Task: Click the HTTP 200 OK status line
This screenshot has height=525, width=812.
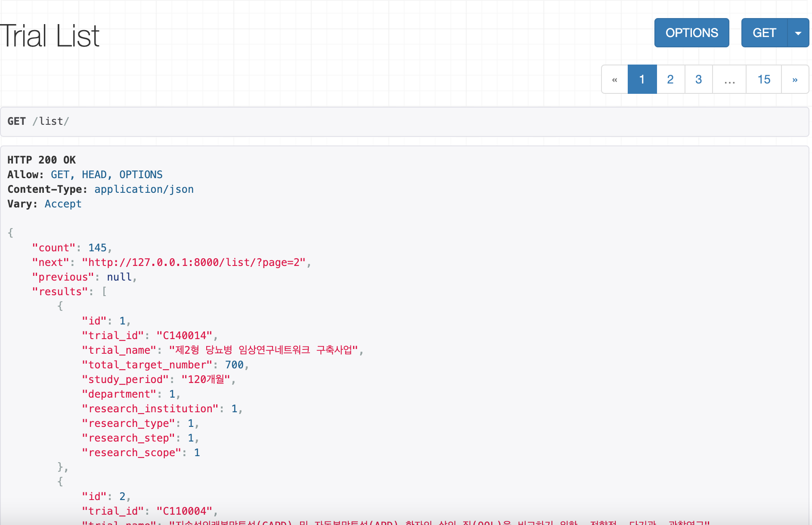Action: click(41, 160)
